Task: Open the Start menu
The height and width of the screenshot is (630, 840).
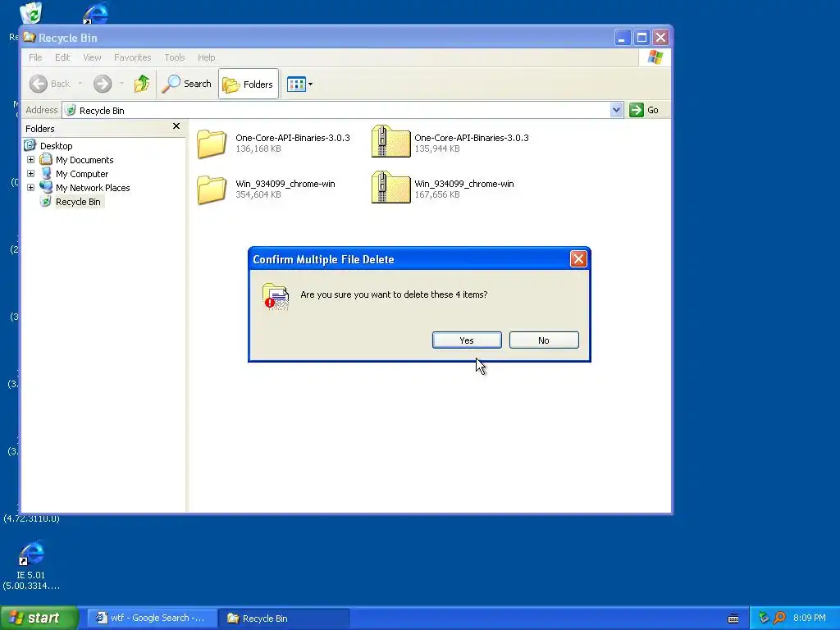Action: (x=39, y=618)
